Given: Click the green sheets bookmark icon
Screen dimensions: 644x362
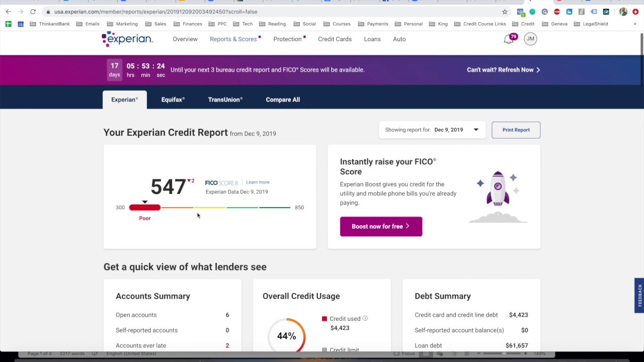Looking at the screenshot, I should pyautogui.click(x=9, y=24).
